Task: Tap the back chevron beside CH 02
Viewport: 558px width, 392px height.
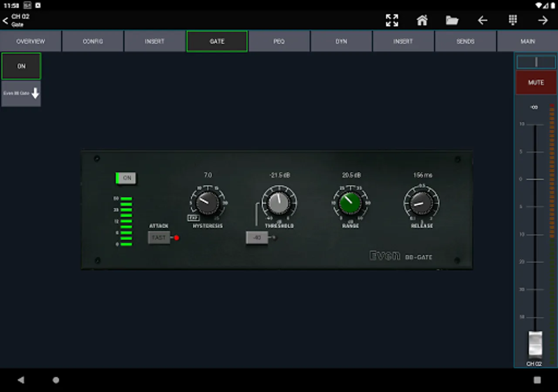Action: coord(5,20)
